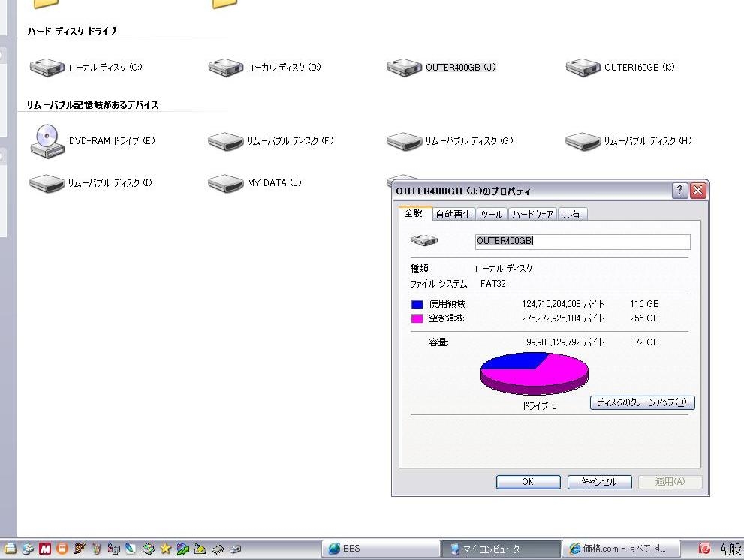Select the MY DATA (L:) drive icon
Screen dimensions: 744x560
(226, 184)
